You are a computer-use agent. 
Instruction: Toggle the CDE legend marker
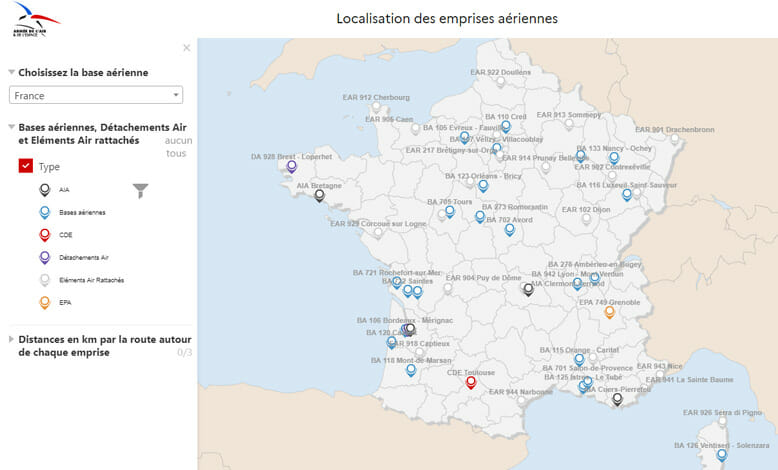45,235
